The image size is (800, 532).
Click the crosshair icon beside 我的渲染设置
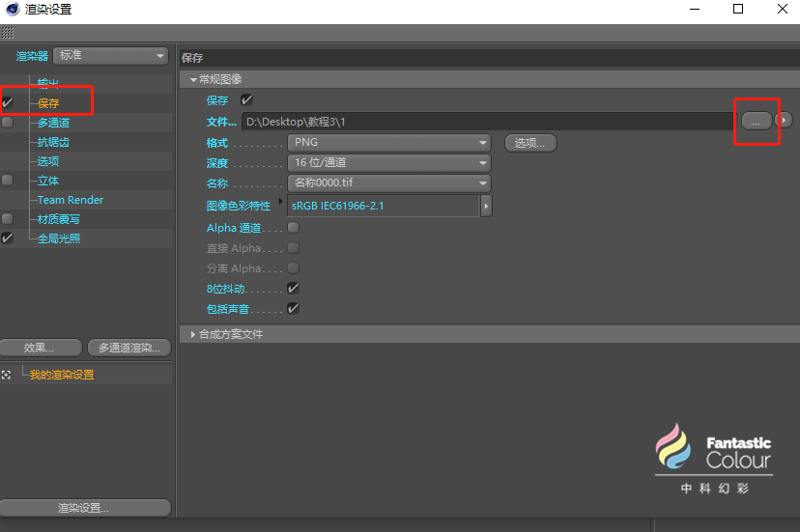pyautogui.click(x=6, y=375)
